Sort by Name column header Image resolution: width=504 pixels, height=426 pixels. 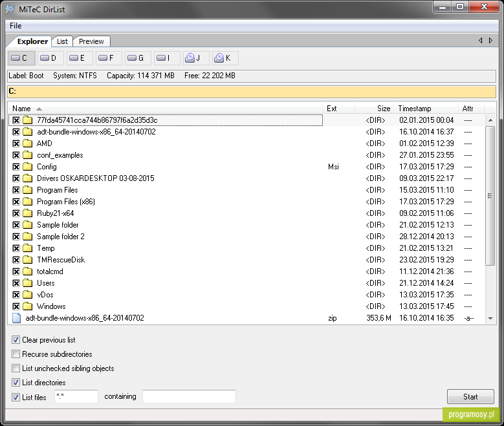165,109
